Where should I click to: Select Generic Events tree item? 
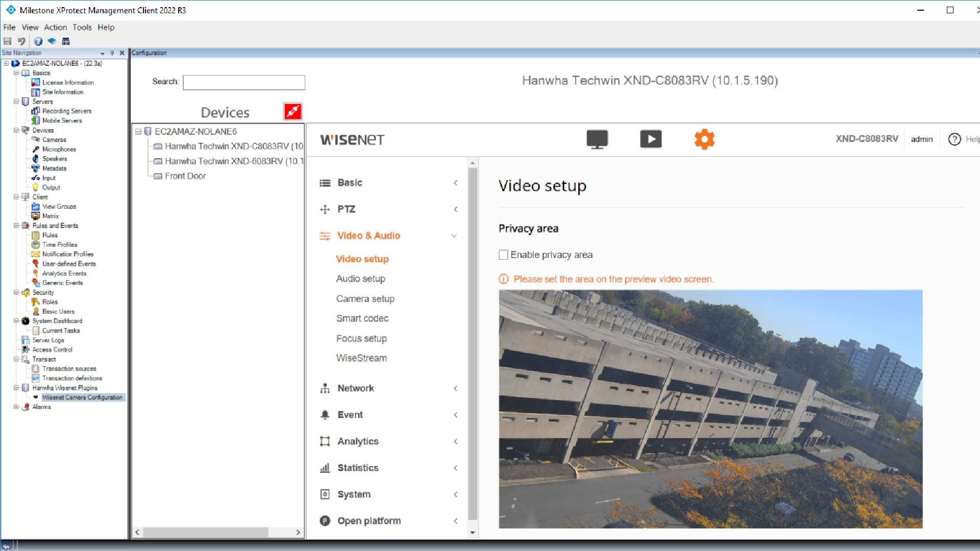click(x=62, y=283)
